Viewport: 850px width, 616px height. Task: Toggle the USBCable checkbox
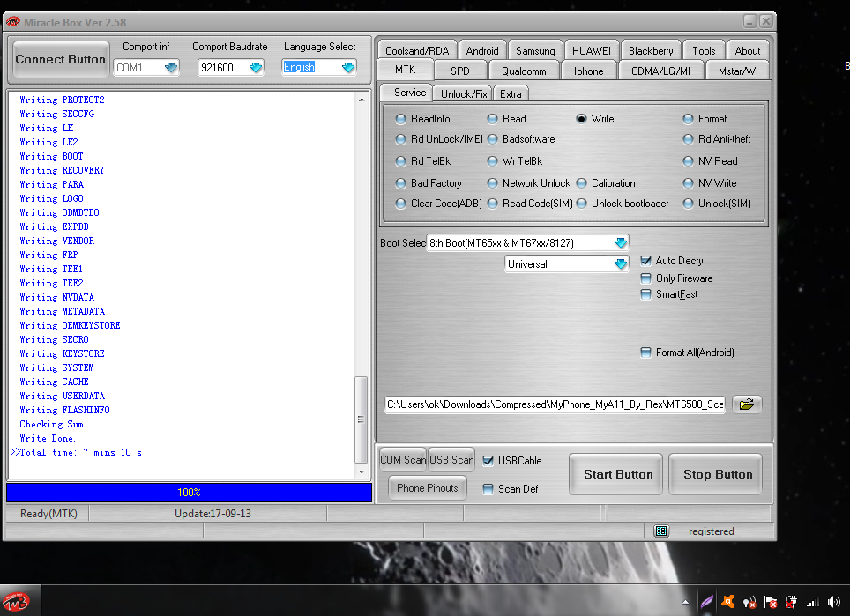488,461
